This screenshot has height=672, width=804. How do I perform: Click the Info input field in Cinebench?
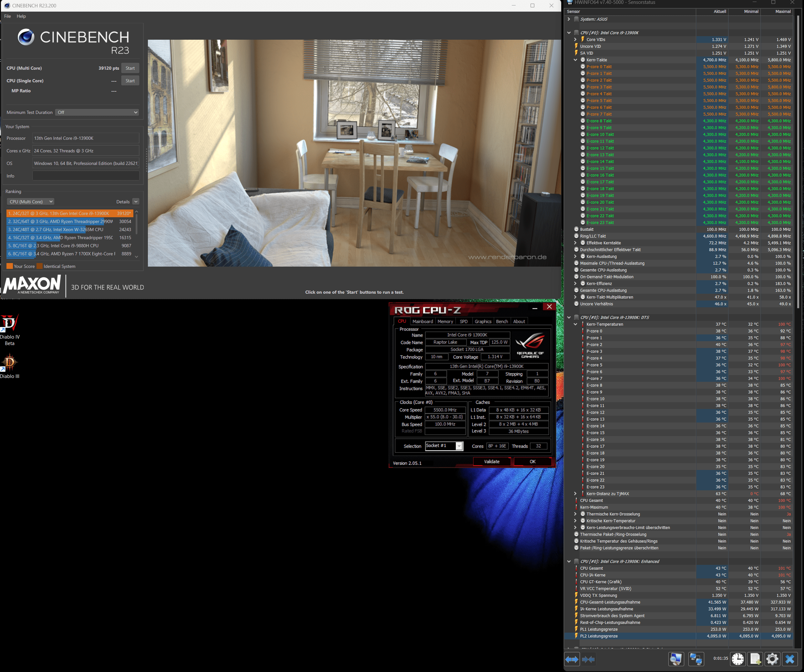coord(86,176)
